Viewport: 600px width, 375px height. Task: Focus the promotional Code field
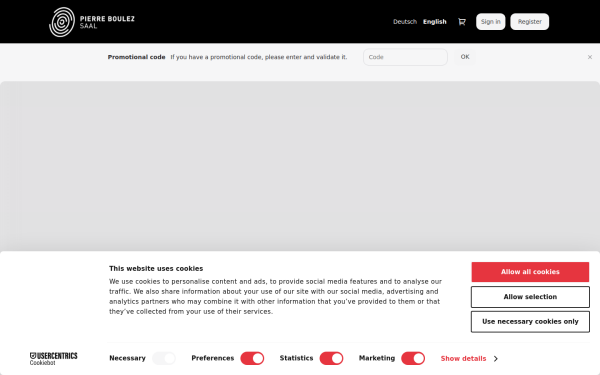(405, 57)
